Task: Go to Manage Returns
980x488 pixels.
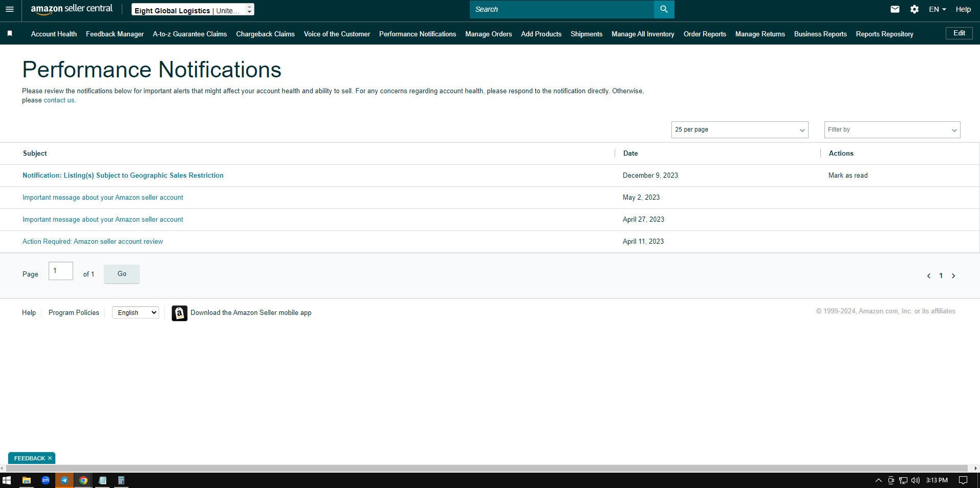Action: (760, 34)
